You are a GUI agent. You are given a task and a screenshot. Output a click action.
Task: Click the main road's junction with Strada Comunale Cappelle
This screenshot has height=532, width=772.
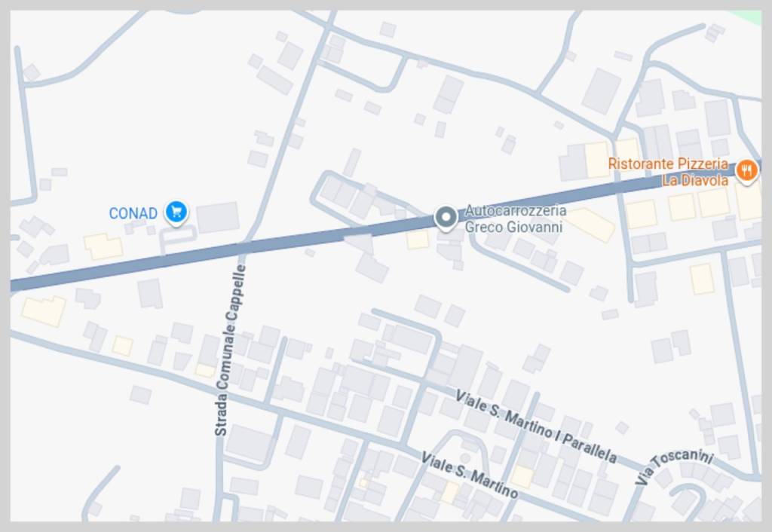[244, 248]
